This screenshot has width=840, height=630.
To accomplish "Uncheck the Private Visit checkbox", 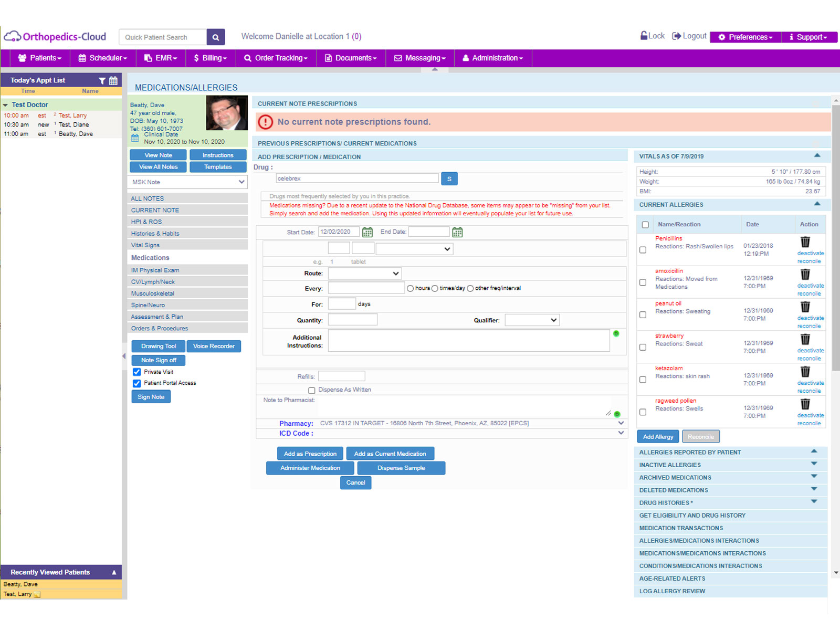I will (136, 372).
